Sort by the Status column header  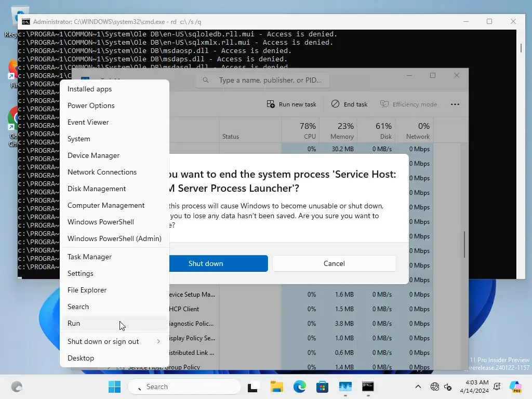(x=250, y=130)
